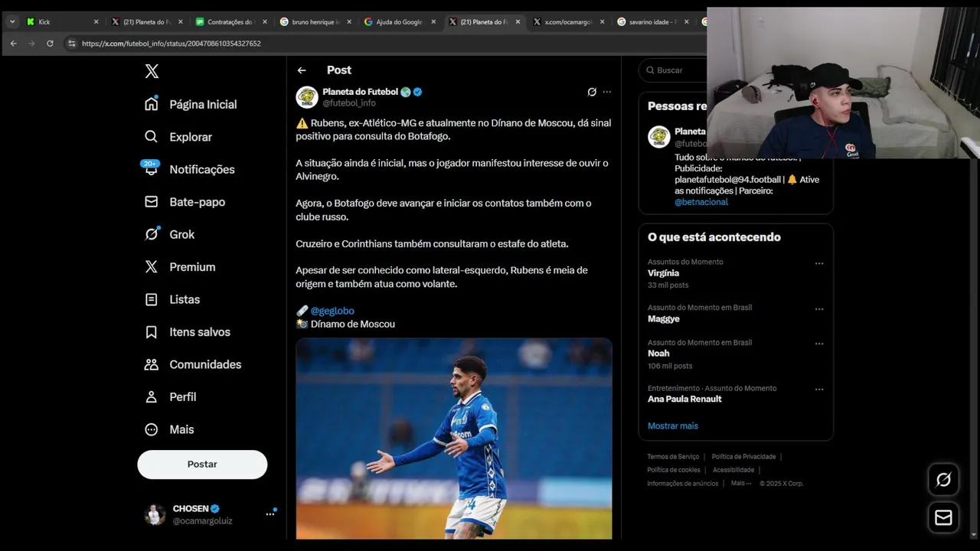Open Notificações bell icon

[x=152, y=169]
